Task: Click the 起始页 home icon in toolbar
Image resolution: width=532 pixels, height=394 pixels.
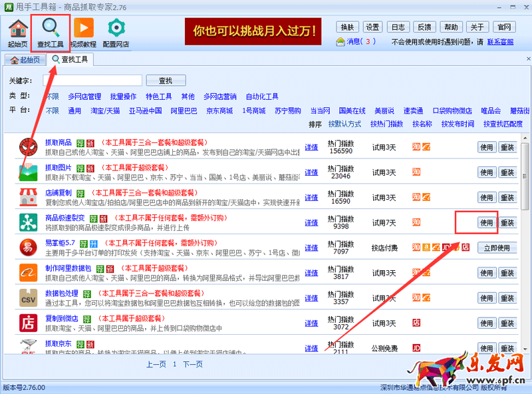Action: point(18,30)
